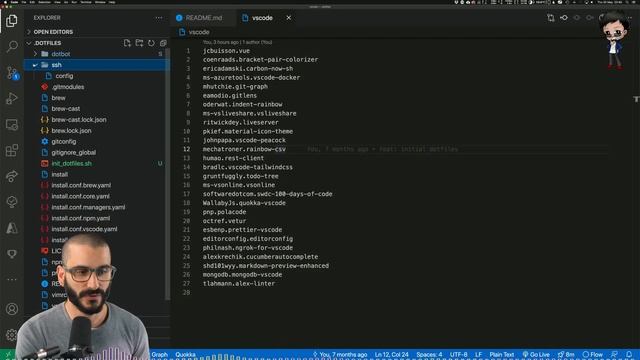The width and height of the screenshot is (640, 360).
Task: Open Explorer views and more actions menu
Action: 159,18
